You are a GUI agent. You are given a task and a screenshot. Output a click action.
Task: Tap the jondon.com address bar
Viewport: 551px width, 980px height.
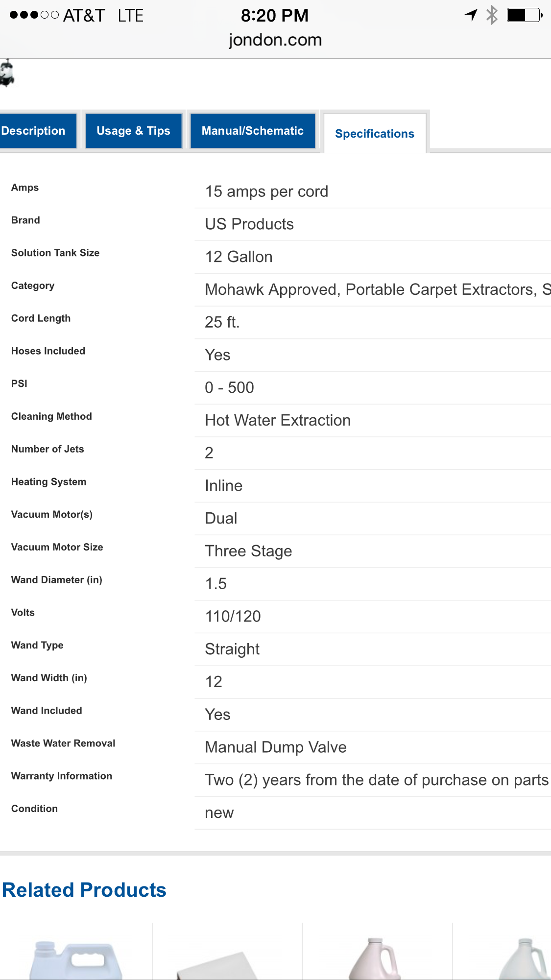tap(275, 40)
